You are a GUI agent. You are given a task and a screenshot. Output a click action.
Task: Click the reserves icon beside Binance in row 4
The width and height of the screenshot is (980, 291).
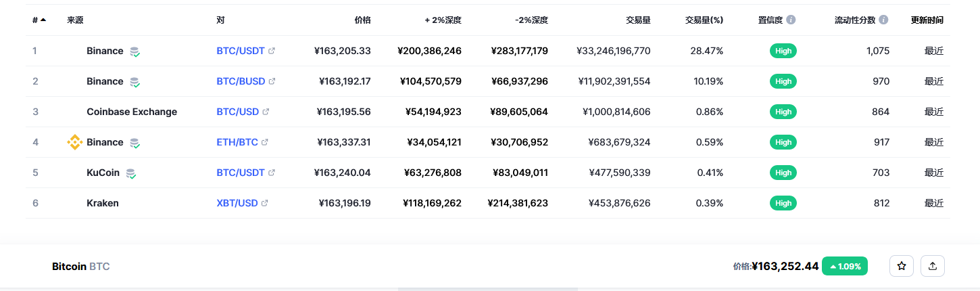pos(134,143)
